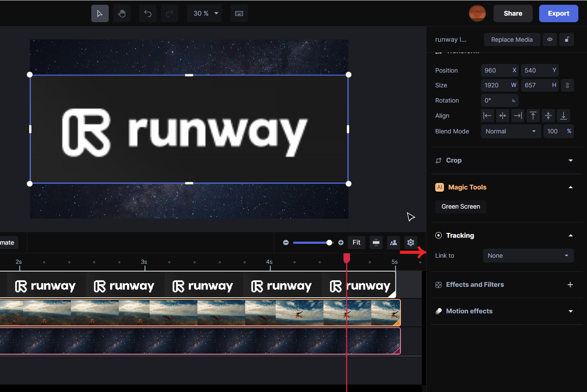Click the top-right canvas resize handle

pos(348,75)
